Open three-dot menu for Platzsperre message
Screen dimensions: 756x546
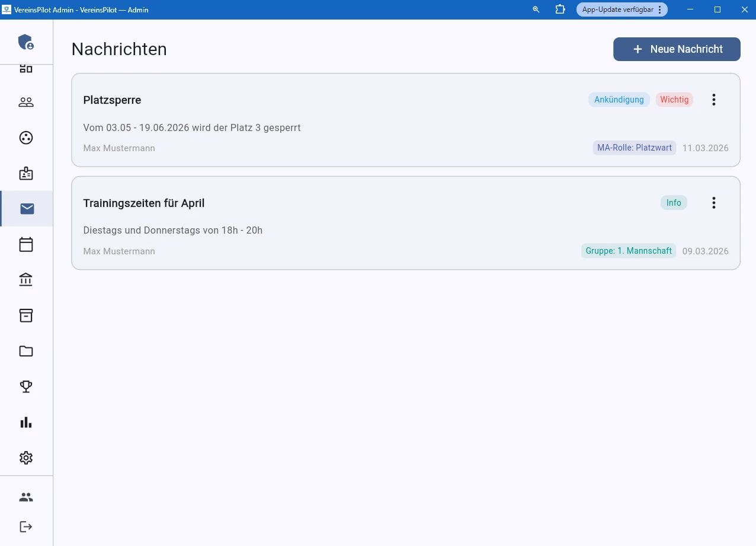714,100
